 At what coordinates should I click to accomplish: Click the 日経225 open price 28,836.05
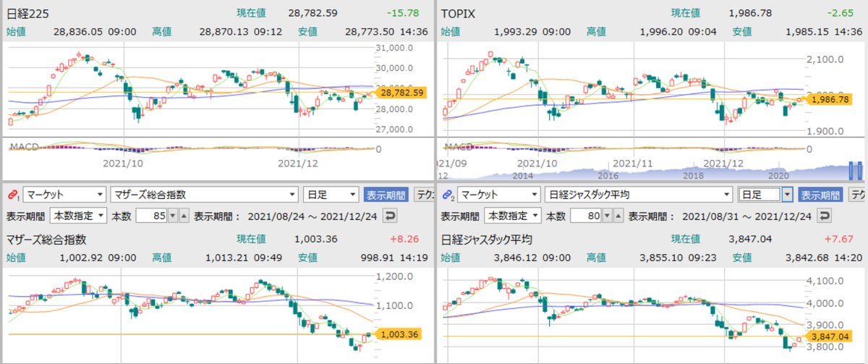(x=79, y=31)
